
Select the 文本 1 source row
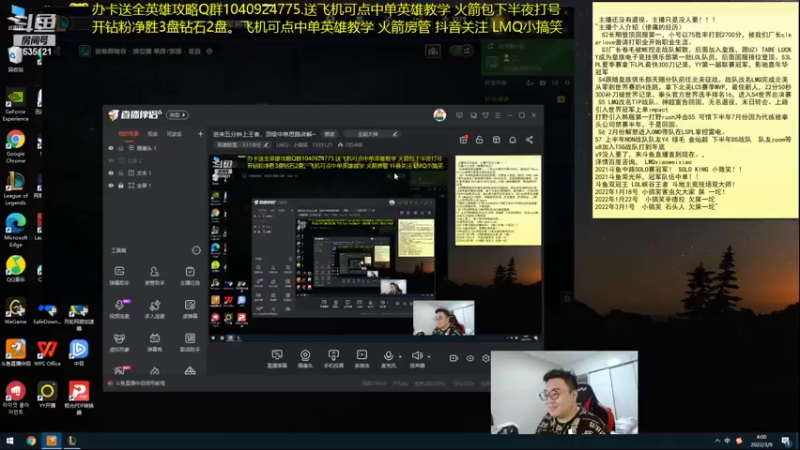155,173
